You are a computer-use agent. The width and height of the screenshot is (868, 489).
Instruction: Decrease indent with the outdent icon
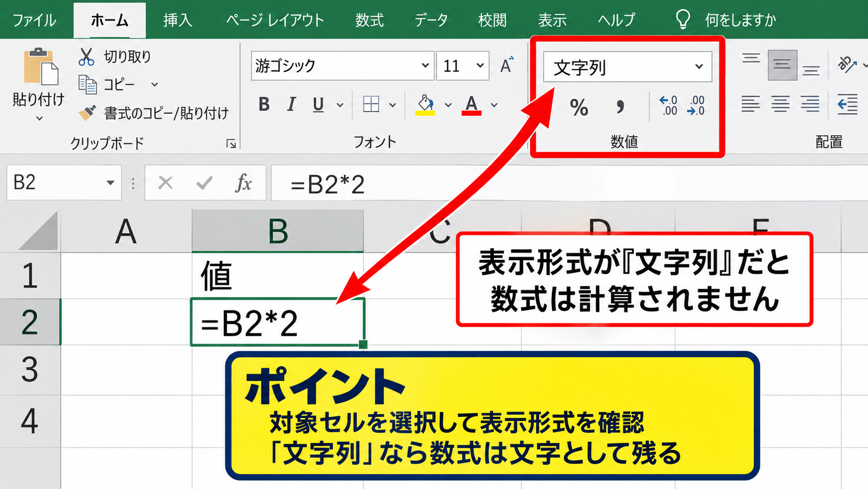coord(847,104)
